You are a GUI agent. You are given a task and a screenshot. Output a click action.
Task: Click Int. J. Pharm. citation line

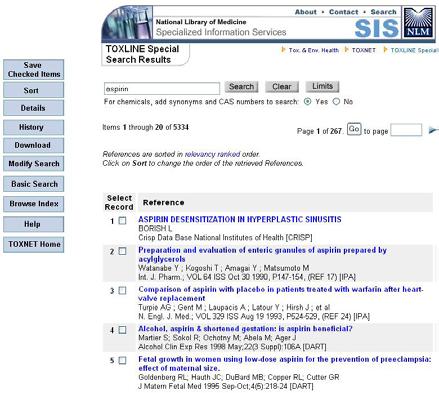247,277
